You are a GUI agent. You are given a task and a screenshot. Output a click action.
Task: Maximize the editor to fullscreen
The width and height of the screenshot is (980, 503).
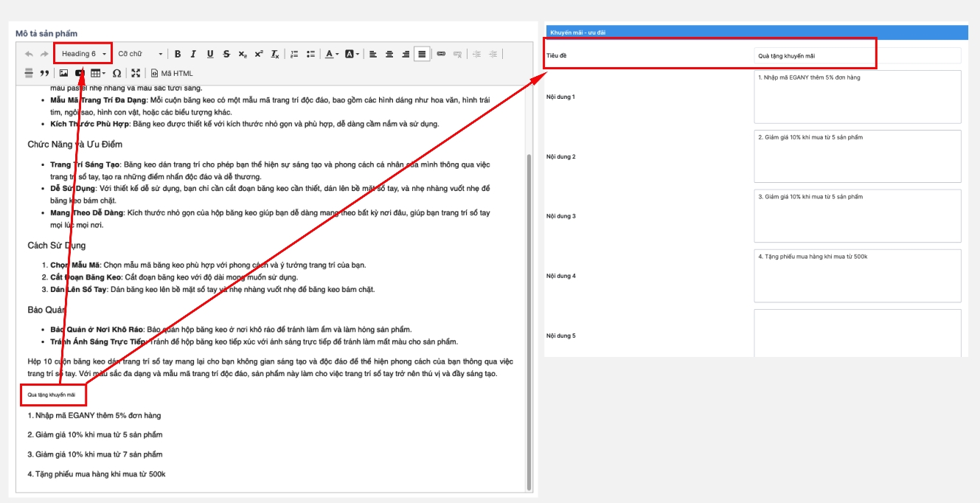coord(135,73)
